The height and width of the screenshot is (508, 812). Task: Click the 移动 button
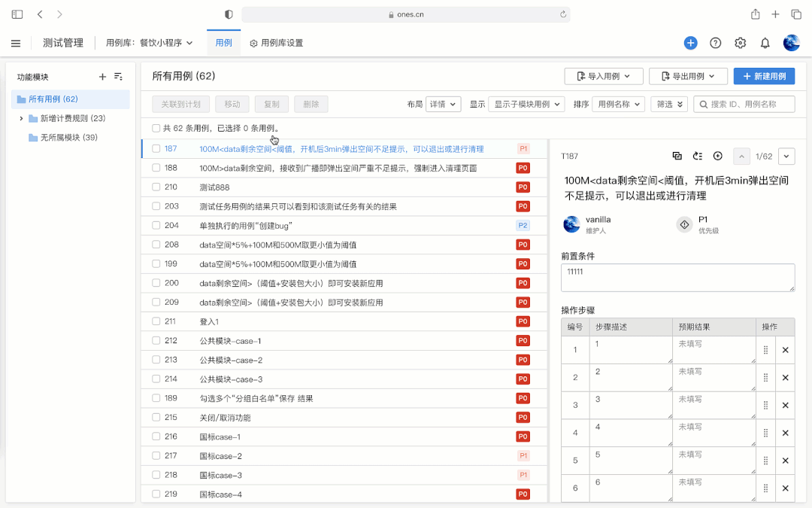(232, 104)
